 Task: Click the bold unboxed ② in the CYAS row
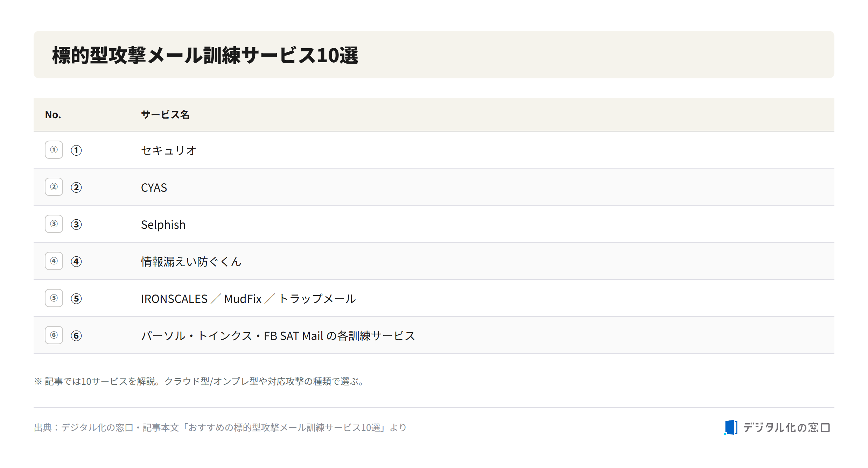tap(76, 187)
